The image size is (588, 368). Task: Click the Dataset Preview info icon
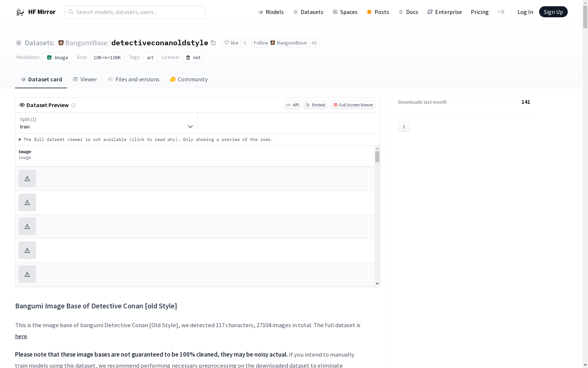[x=73, y=105]
